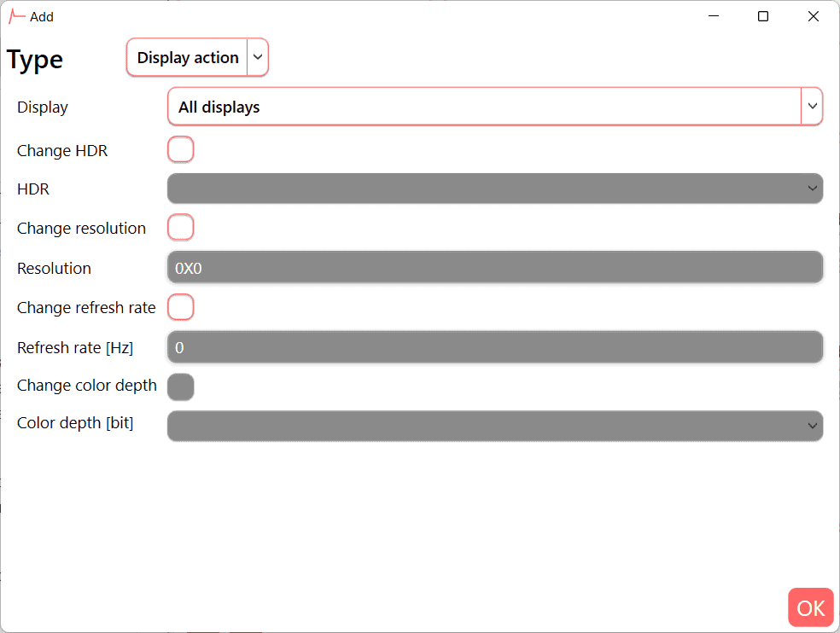Click the Change refresh rate label
Screen dimensions: 840x633
[86, 307]
